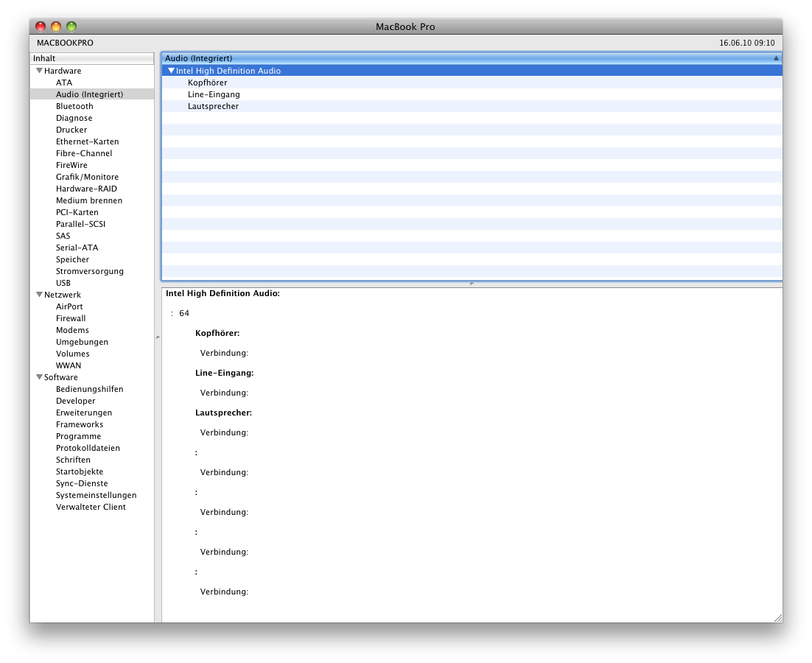Open Medium brennen entry
Viewport: 812px width, 663px height.
[89, 200]
